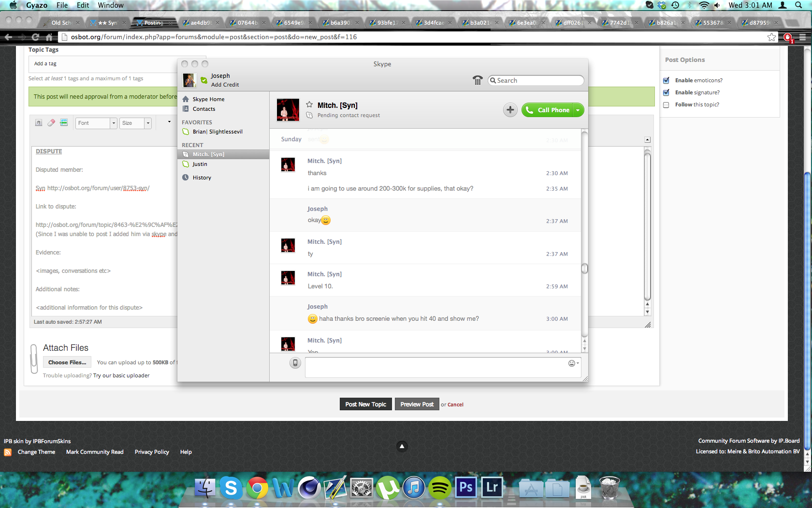Image resolution: width=812 pixels, height=508 pixels.
Task: Click the Wi-Fi icon in the menu bar
Action: [704, 5]
